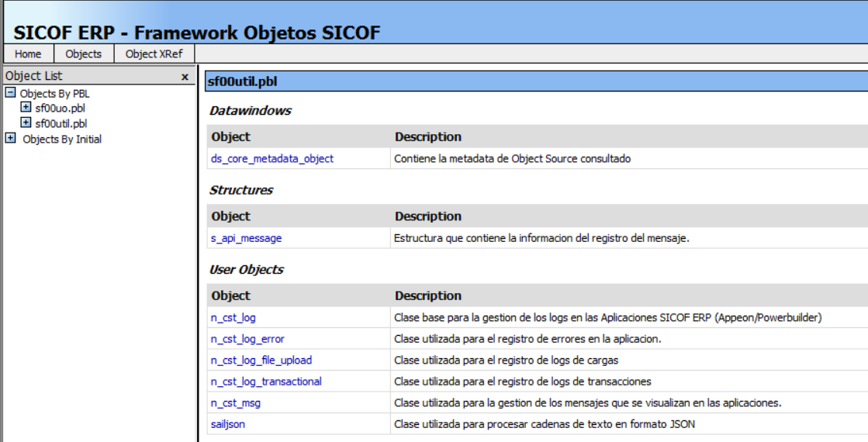Open the sailjson object link
This screenshot has height=442, width=868.
tap(228, 423)
